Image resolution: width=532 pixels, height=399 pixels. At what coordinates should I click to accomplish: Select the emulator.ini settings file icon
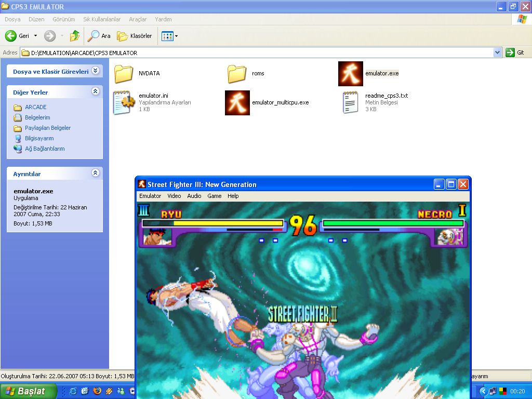coord(124,102)
